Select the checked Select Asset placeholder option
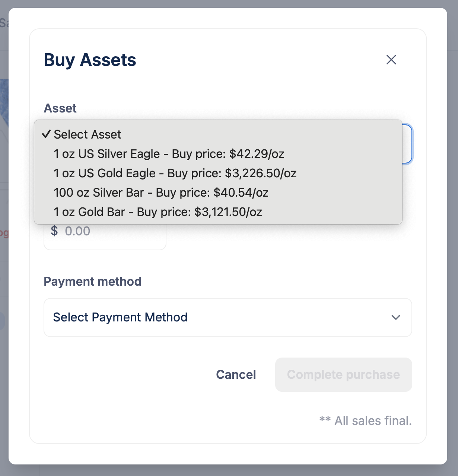Viewport: 458px width, 476px height. pyautogui.click(x=218, y=134)
